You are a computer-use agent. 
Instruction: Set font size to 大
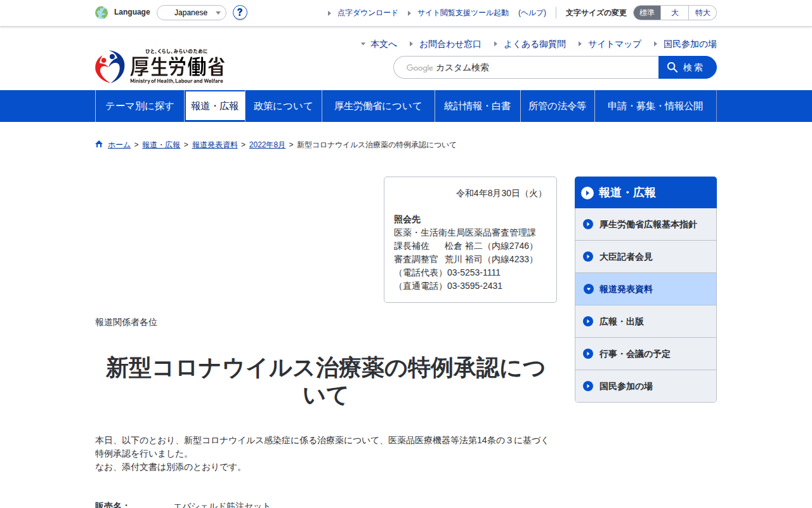pos(675,13)
